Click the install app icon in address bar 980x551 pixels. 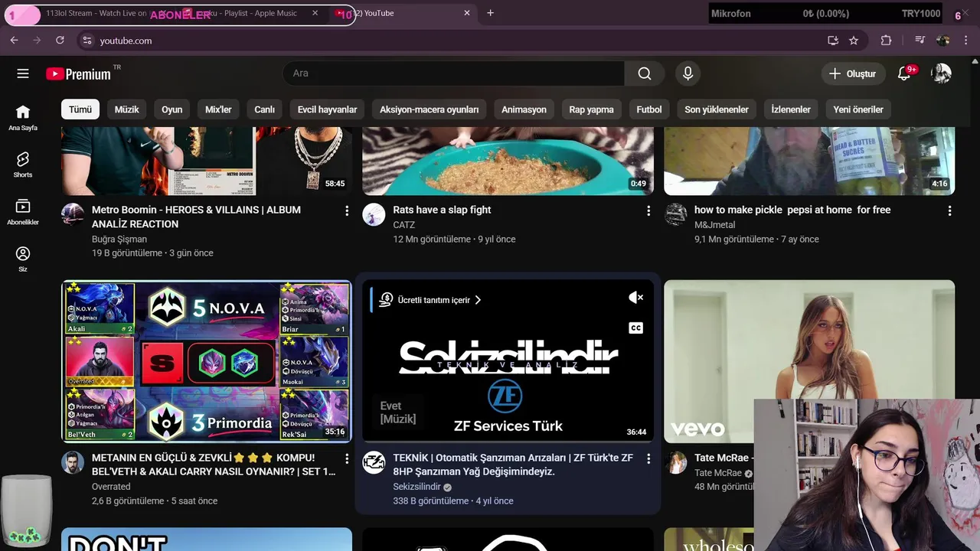point(833,41)
